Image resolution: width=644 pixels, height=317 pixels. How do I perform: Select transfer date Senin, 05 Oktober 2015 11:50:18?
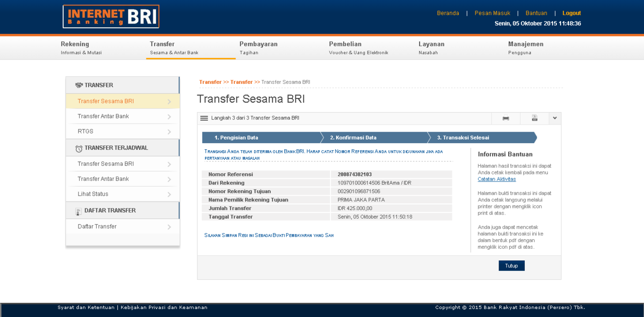coord(375,217)
